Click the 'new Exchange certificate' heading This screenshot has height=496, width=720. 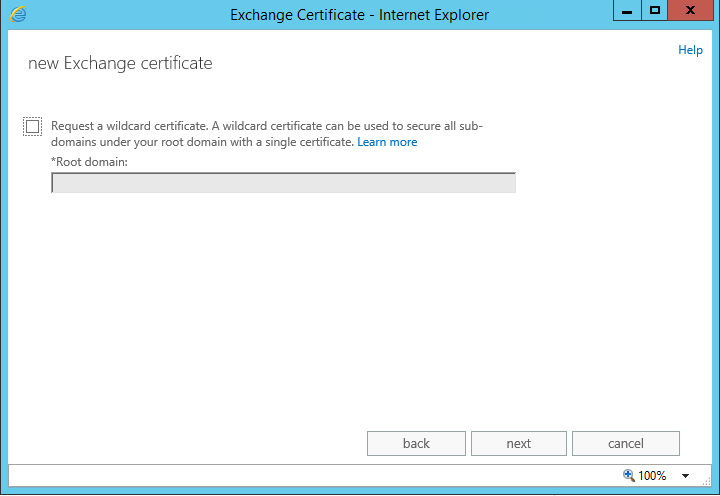pyautogui.click(x=120, y=63)
